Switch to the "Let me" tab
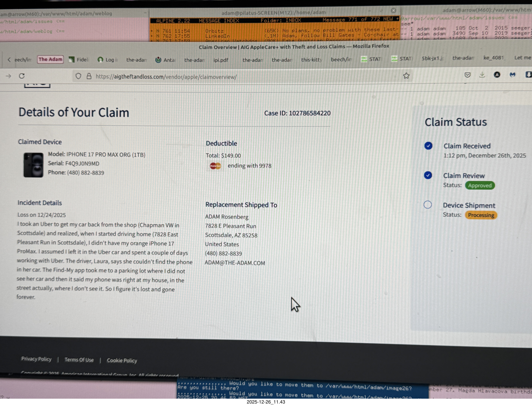This screenshot has width=532, height=405. pyautogui.click(x=523, y=58)
